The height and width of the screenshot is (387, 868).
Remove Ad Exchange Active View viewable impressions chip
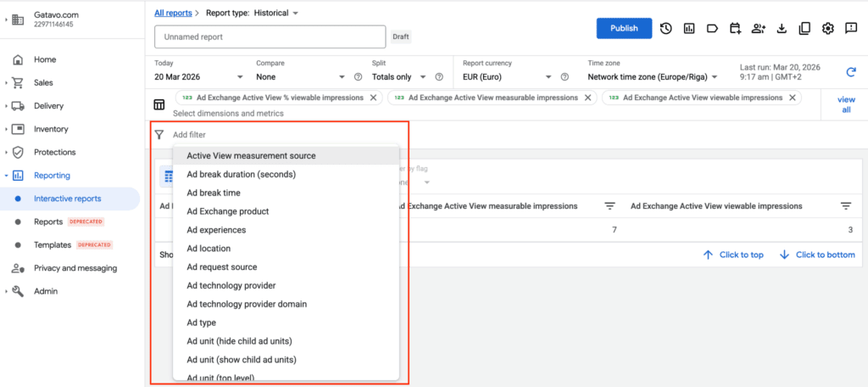pyautogui.click(x=793, y=98)
